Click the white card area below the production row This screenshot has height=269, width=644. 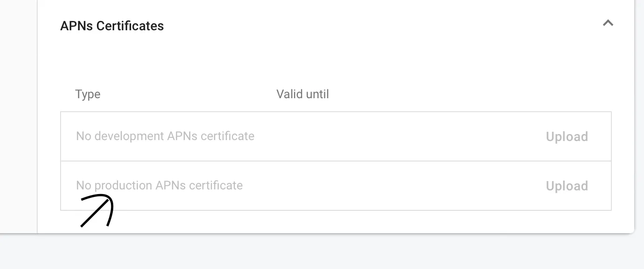click(326, 222)
